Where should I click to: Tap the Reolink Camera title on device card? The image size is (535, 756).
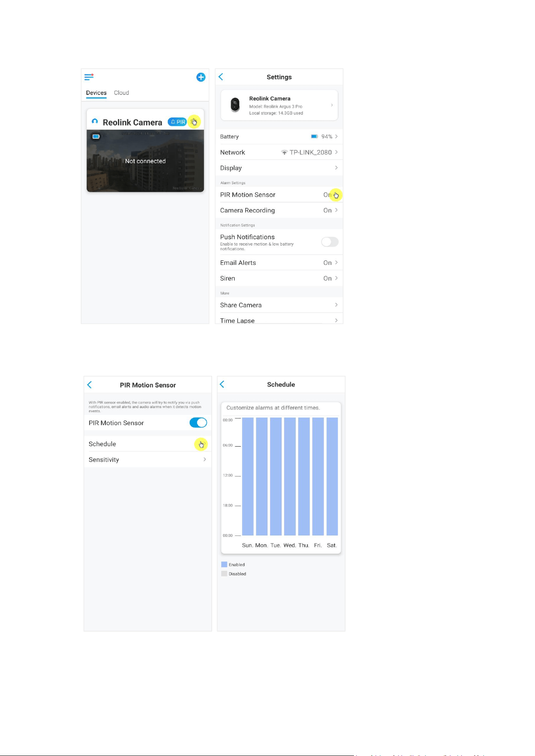pyautogui.click(x=133, y=122)
